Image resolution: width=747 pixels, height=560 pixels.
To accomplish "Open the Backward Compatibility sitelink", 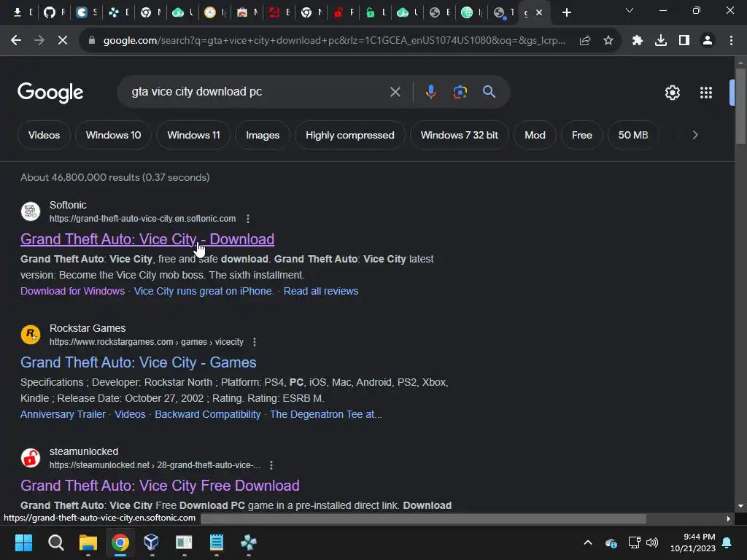I will pyautogui.click(x=208, y=414).
